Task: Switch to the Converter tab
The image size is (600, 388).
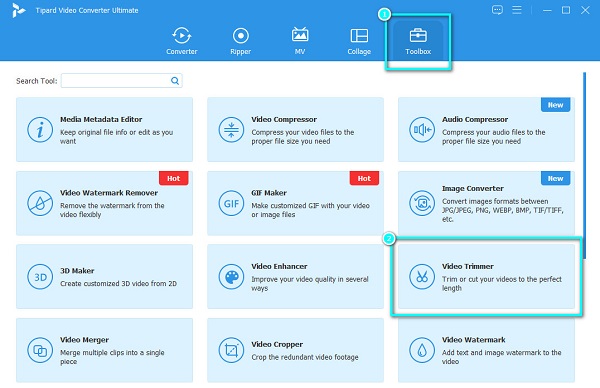Action: tap(182, 41)
